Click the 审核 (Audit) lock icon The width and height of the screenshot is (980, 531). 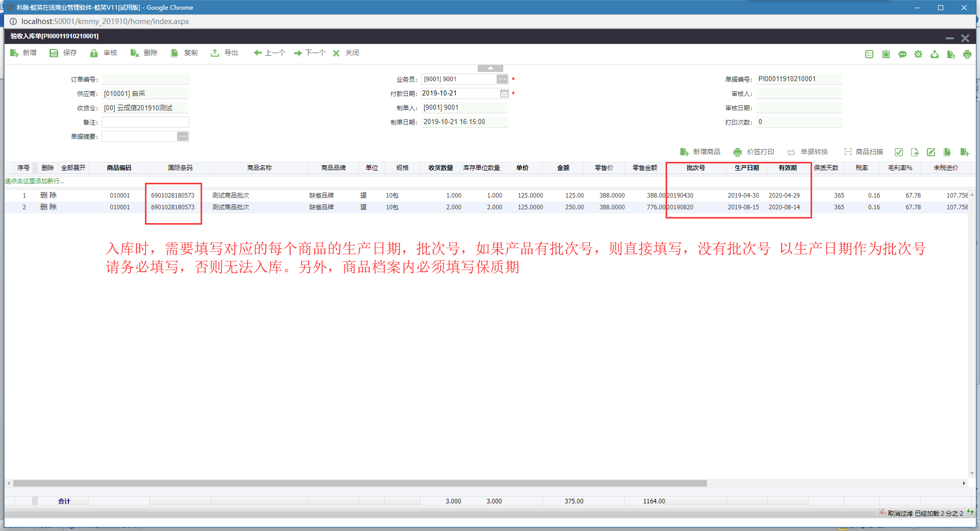click(x=94, y=53)
